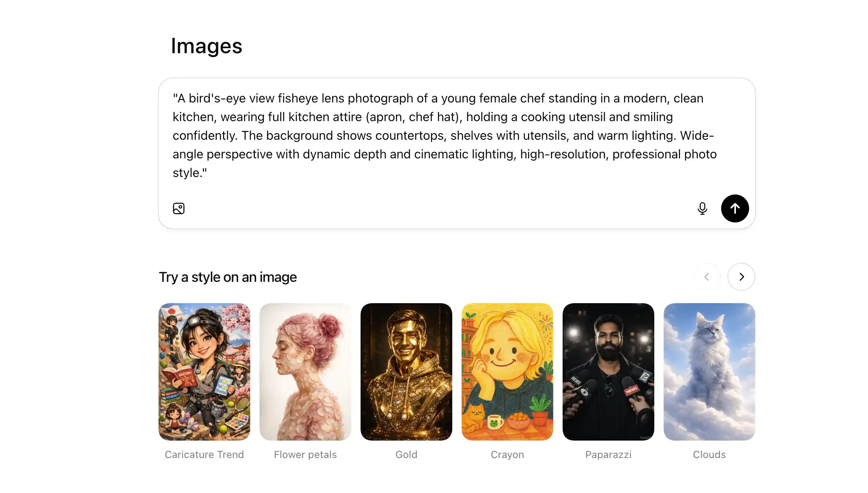
Task: Open the Crayon drawing style thumbnail image
Action: 507,371
